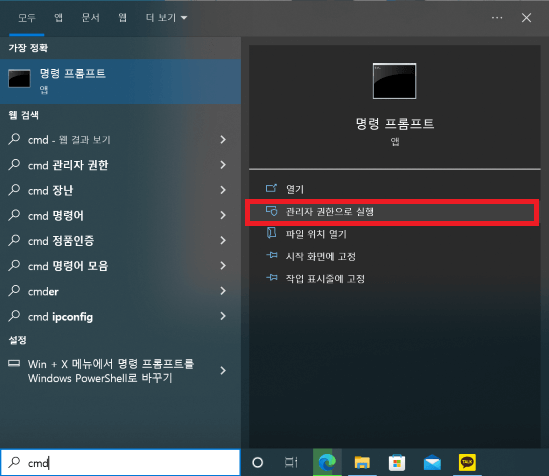Viewport: 549px width, 476px height.
Task: Expand the cmder chevron
Action: coord(223,291)
